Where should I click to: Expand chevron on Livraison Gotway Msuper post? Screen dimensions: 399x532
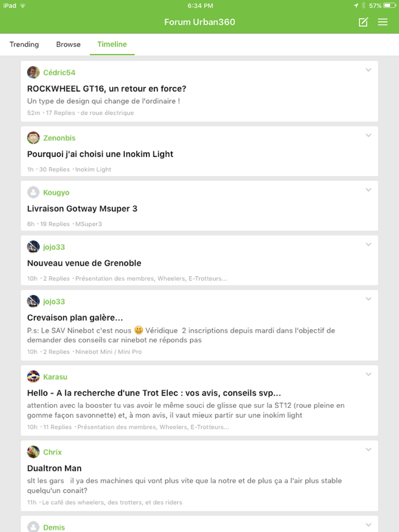coord(368,190)
